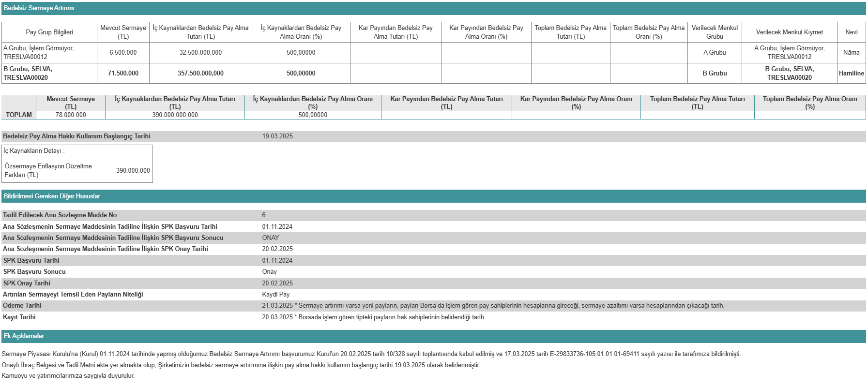Click the 'SPK Başvuru Sonucu' row label

pyautogui.click(x=34, y=271)
